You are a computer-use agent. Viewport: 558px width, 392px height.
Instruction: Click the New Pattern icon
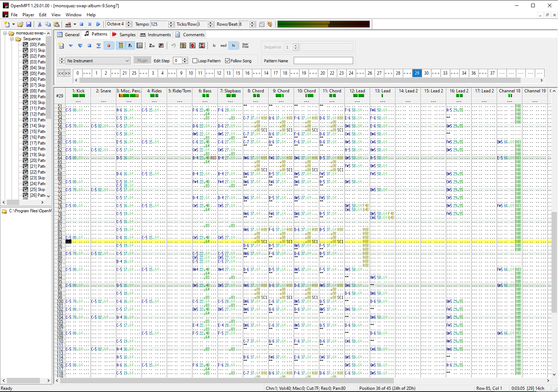[61, 46]
